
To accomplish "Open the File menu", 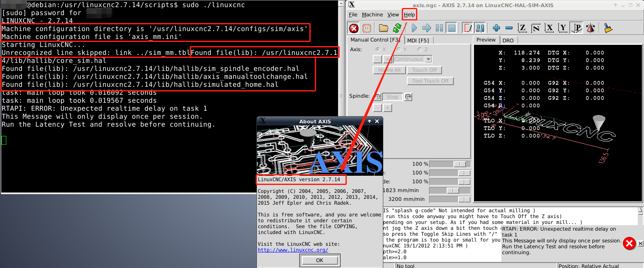I will click(x=353, y=15).
